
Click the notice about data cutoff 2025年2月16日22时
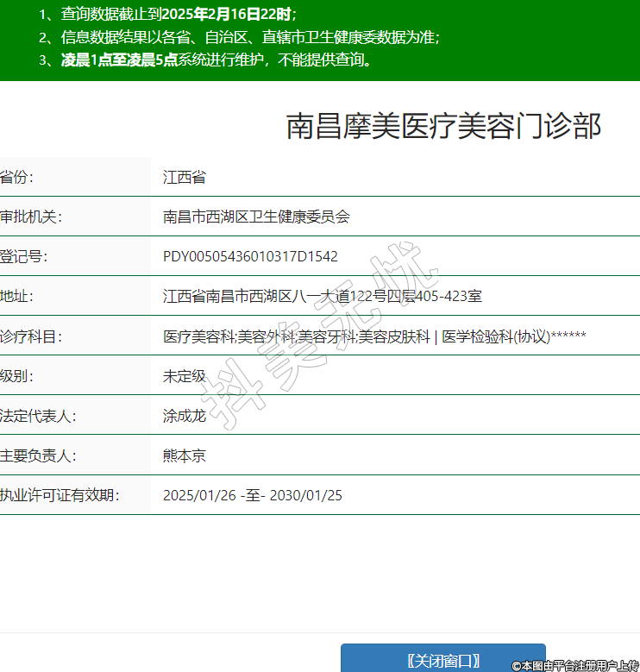pyautogui.click(x=168, y=15)
